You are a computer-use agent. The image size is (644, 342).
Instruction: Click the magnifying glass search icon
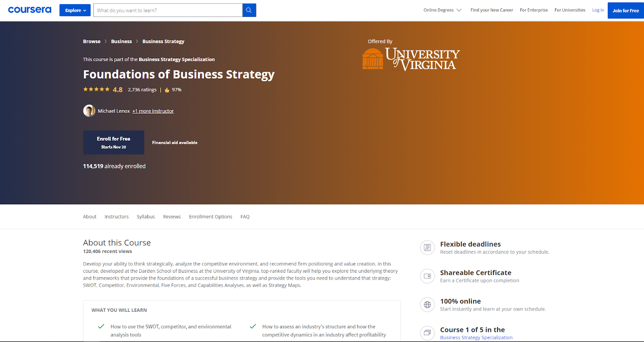pos(249,10)
